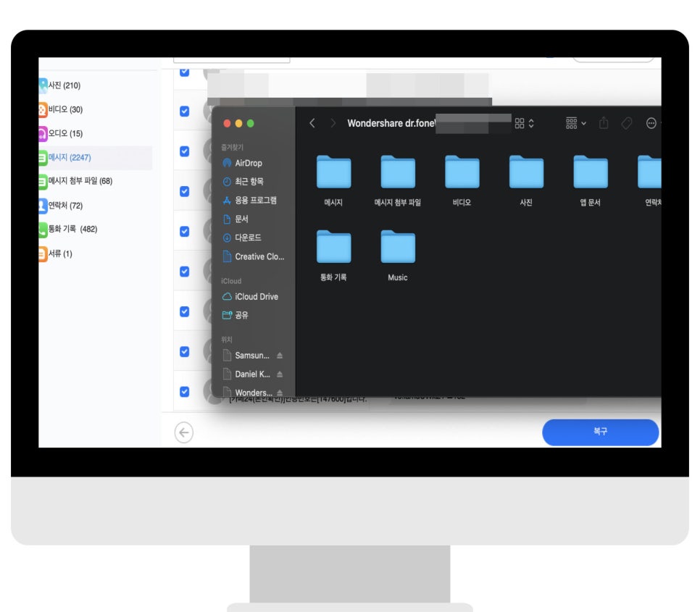
Task: Select the 비디오 (30) category
Action: (x=61, y=109)
